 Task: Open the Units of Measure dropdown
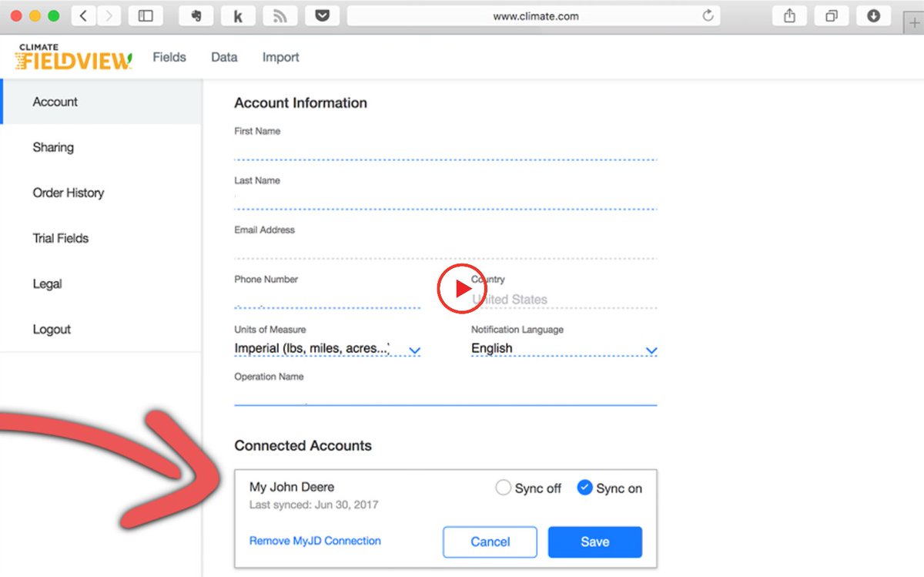click(x=327, y=349)
